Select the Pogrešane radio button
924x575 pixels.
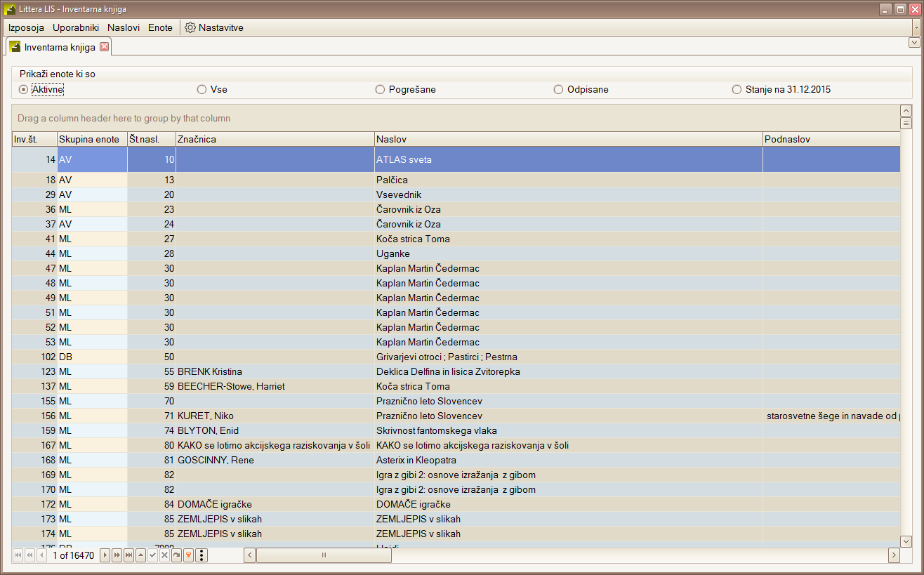[380, 89]
